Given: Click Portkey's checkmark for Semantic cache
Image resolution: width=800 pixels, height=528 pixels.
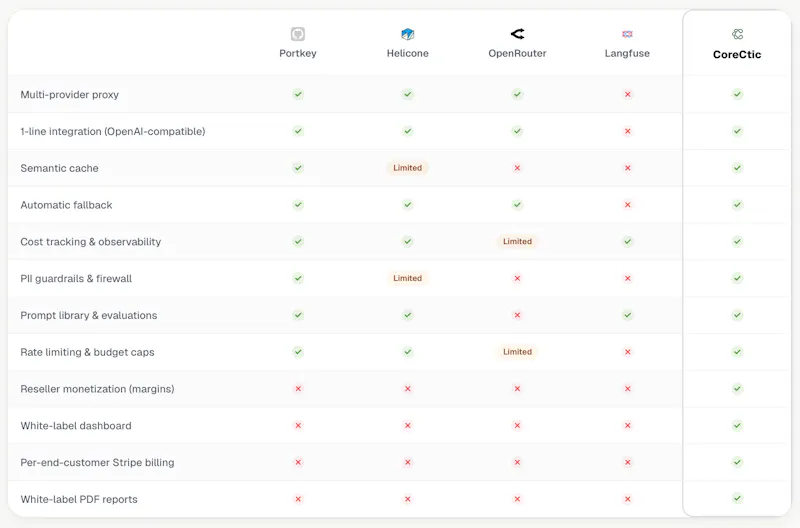Looking at the screenshot, I should tap(298, 168).
